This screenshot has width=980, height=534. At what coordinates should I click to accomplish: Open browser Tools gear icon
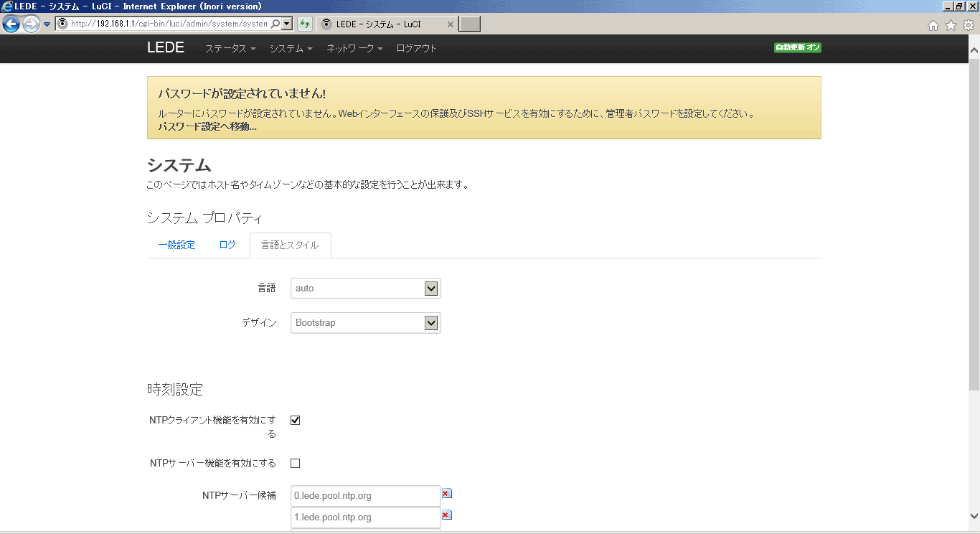(969, 25)
